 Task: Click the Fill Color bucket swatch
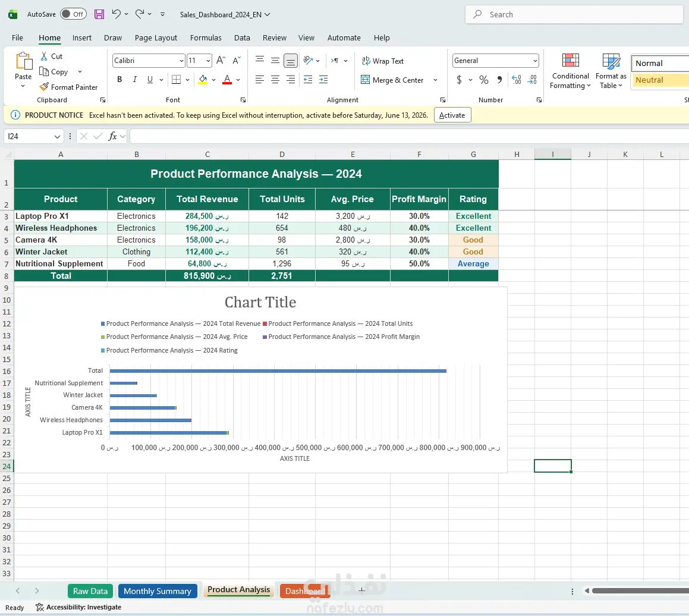pyautogui.click(x=203, y=80)
